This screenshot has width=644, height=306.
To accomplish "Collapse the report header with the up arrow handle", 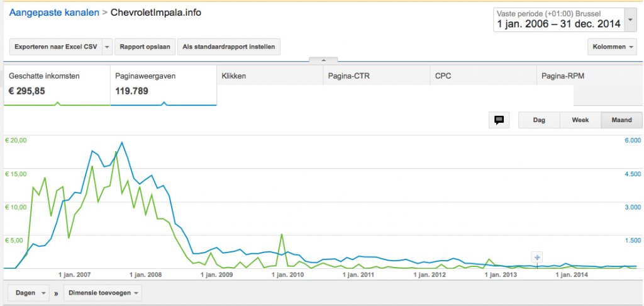I will coord(324,60).
